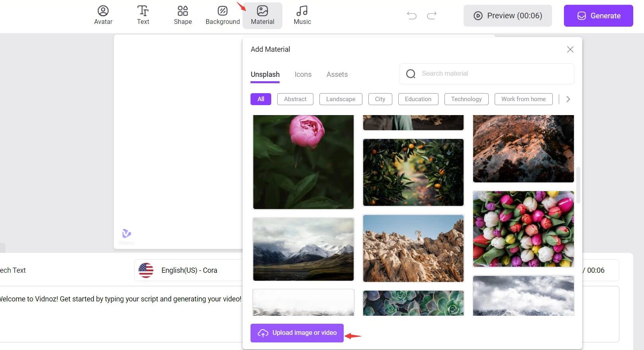This screenshot has height=350, width=644.
Task: Click Upload image or video button
Action: (297, 333)
